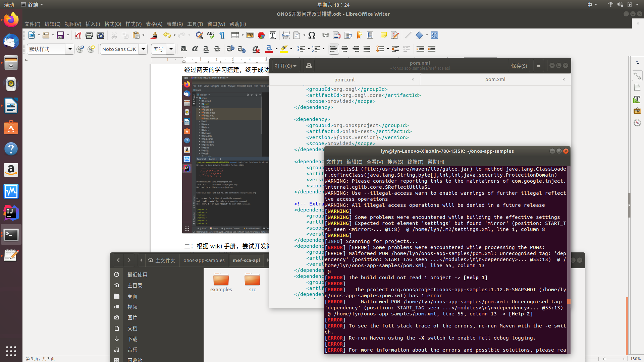Run the Spelling check tool
Image resolution: width=644 pixels, height=362 pixels.
coord(211,35)
